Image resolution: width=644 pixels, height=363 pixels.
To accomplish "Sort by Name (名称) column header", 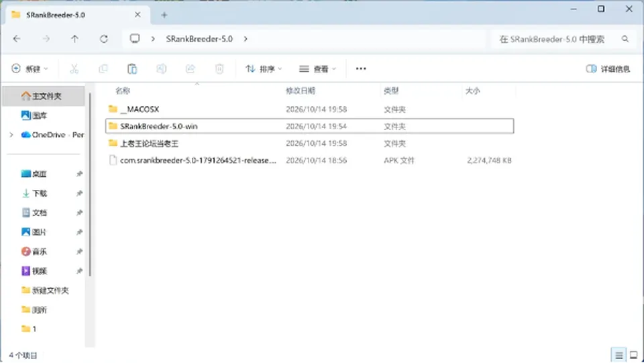I will (x=123, y=91).
